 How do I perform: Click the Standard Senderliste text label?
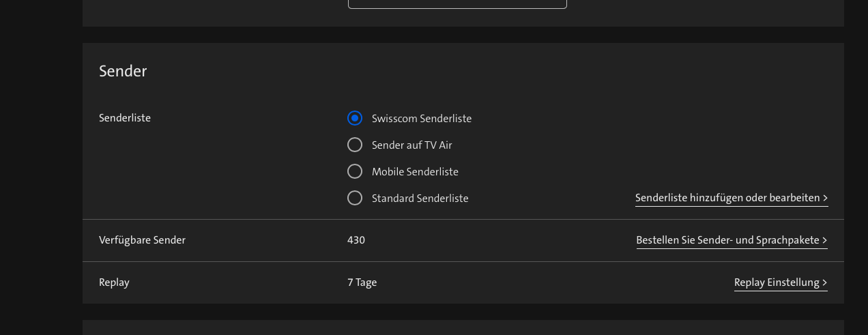coord(420,199)
